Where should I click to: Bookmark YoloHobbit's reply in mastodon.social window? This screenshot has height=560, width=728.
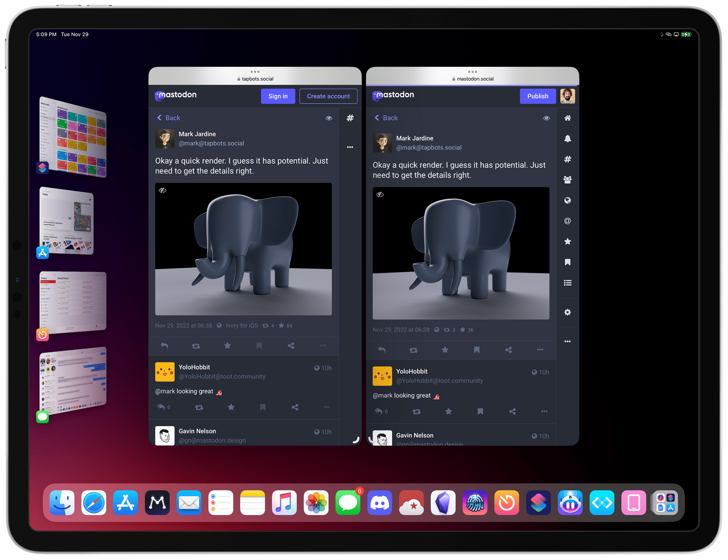coord(480,411)
